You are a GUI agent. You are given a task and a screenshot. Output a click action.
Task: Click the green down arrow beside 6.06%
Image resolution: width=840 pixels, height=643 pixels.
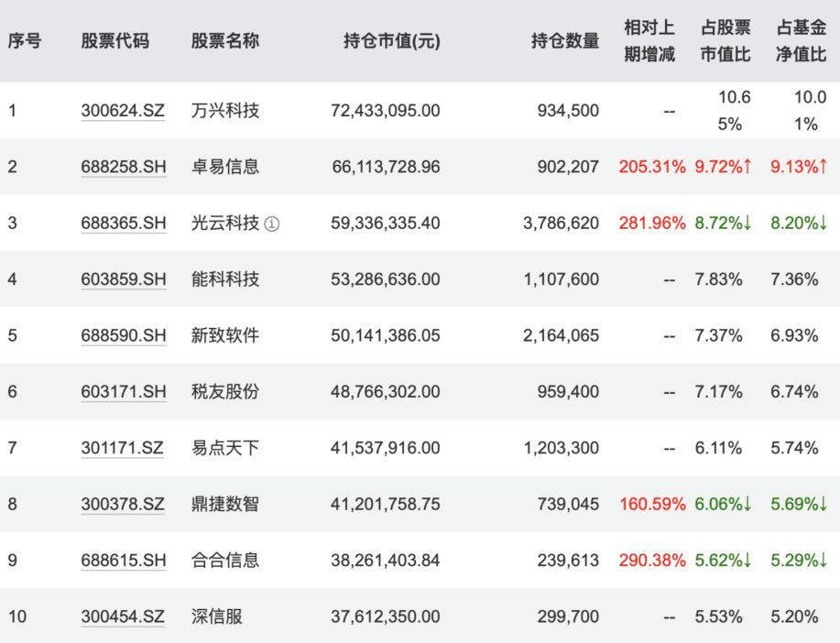(747, 503)
